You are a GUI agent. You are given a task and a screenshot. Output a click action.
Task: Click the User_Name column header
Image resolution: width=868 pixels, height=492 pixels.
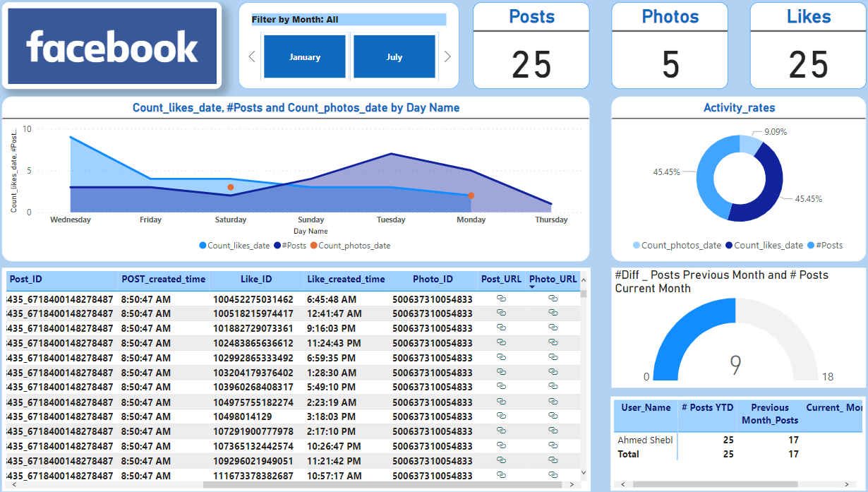[x=646, y=407]
